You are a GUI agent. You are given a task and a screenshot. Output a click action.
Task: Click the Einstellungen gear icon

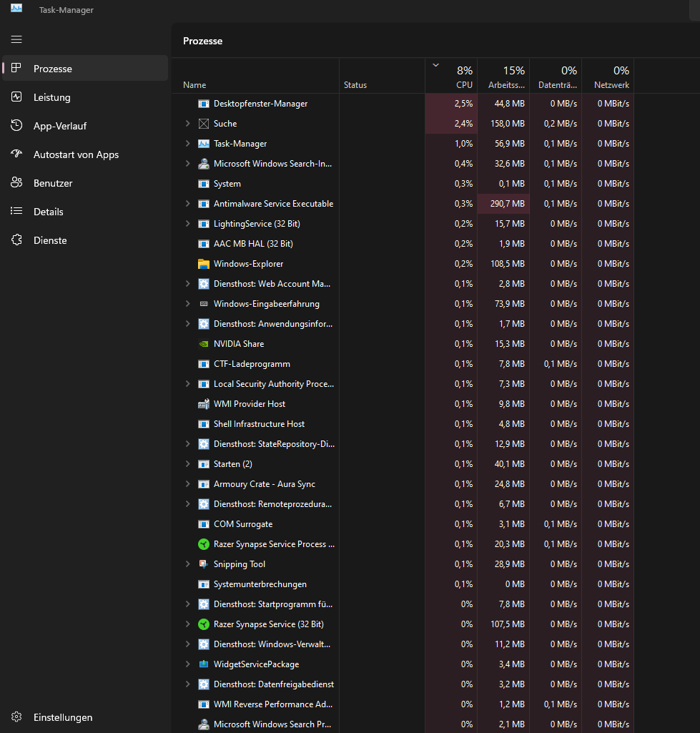pos(16,717)
